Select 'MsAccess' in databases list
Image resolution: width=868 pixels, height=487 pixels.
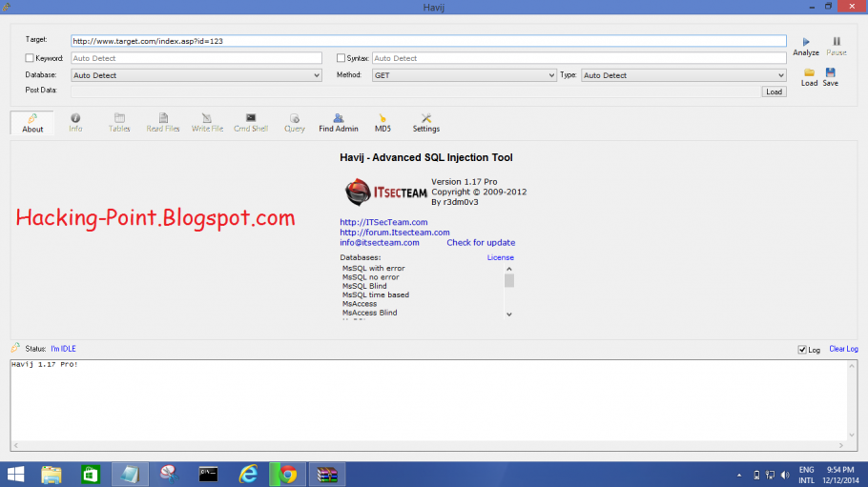click(x=360, y=304)
